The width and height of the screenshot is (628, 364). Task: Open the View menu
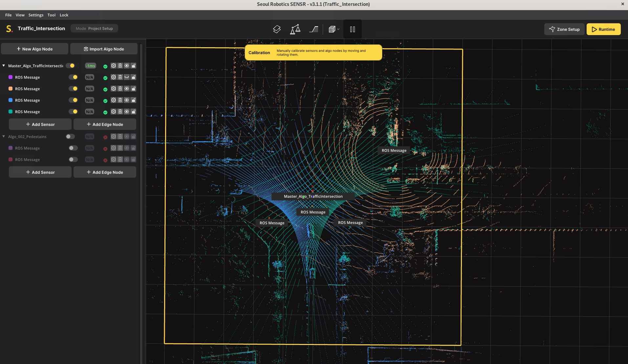(20, 15)
